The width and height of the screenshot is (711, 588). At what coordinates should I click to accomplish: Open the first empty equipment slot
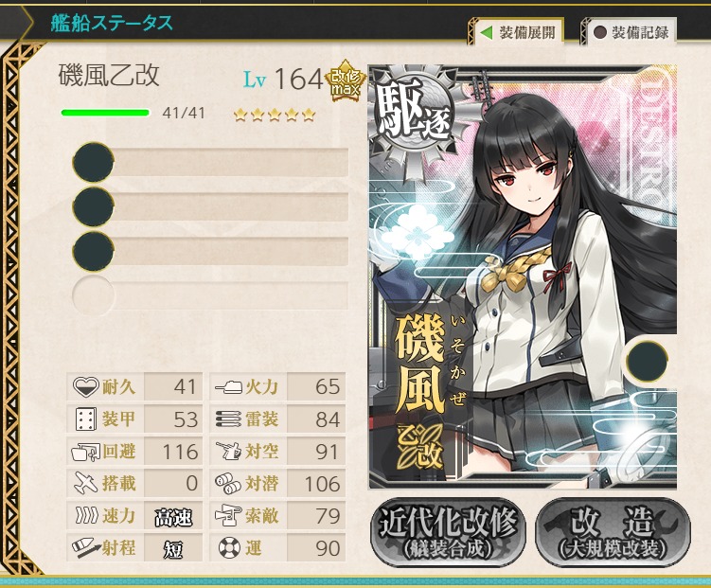coord(210,162)
